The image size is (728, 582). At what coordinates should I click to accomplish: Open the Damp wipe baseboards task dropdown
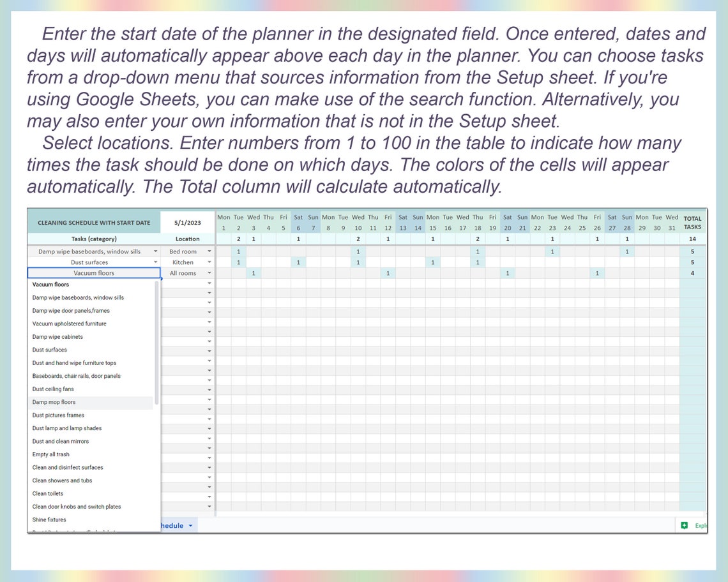click(x=155, y=251)
